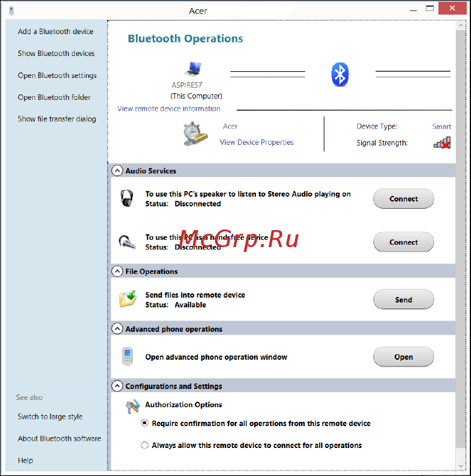This screenshot has width=471, height=476.
Task: Click the Signal Strength bars icon
Action: [442, 142]
